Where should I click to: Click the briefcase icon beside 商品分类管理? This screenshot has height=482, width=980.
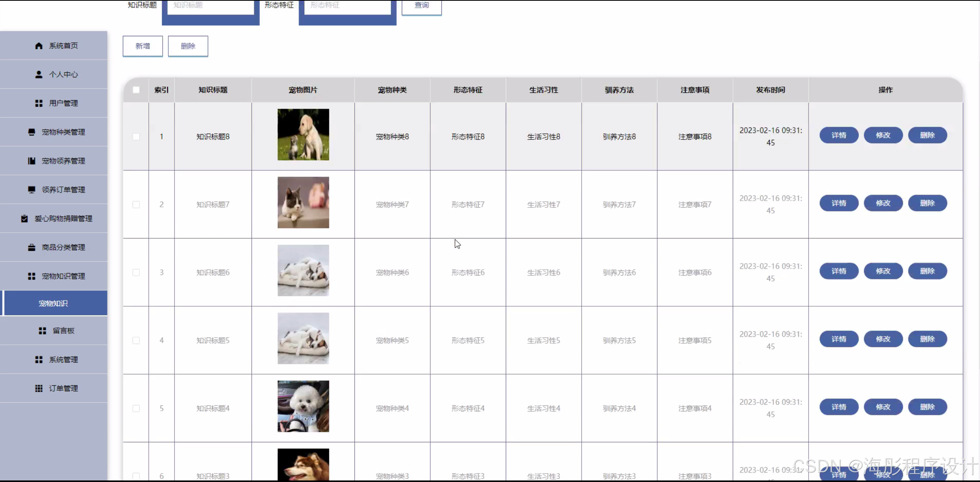[x=32, y=247]
